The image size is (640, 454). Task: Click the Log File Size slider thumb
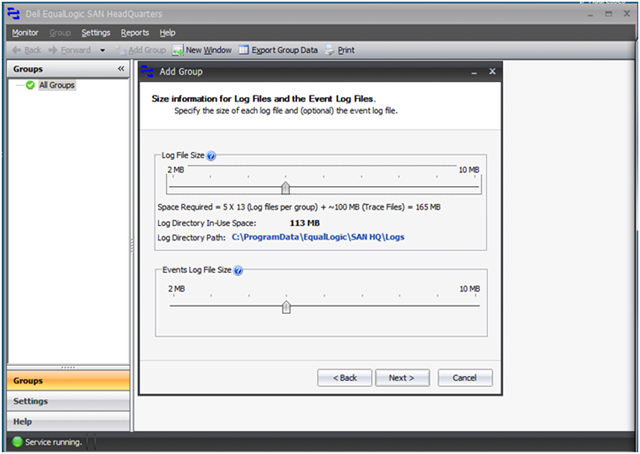286,188
